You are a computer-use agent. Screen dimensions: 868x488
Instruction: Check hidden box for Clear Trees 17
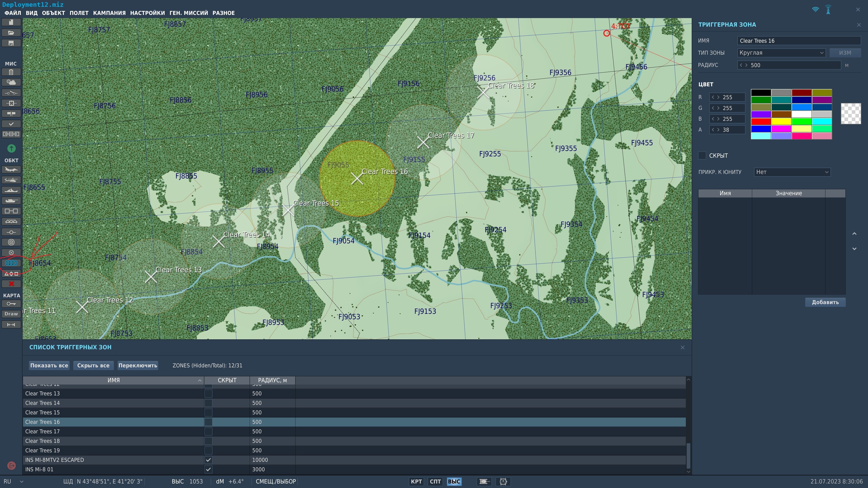(208, 432)
